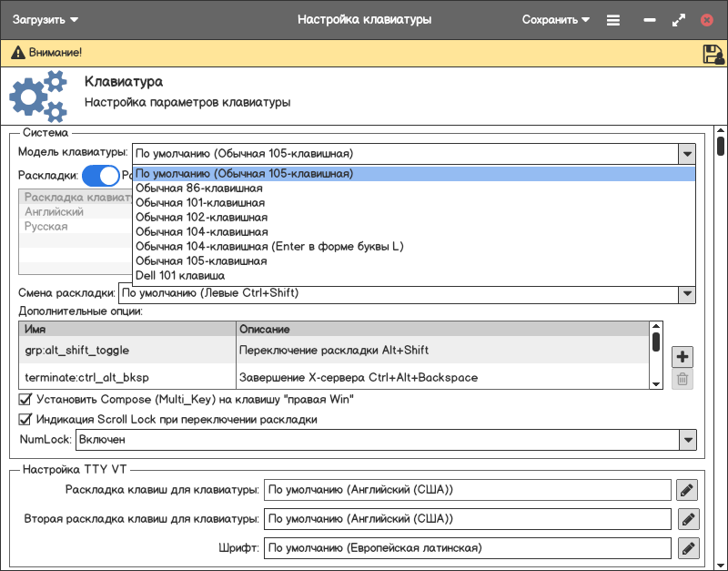Screen dimensions: 728x571
Task: Open the Сохранить menu
Action: point(555,19)
